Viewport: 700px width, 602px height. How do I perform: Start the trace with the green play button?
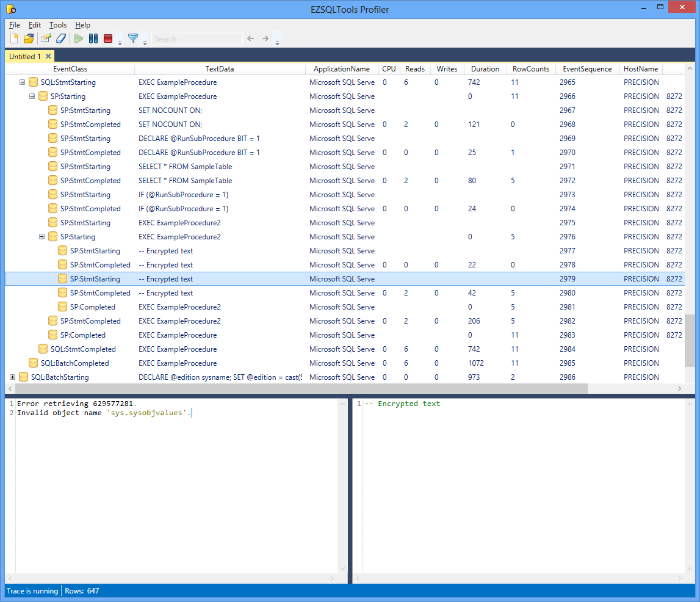[x=79, y=39]
